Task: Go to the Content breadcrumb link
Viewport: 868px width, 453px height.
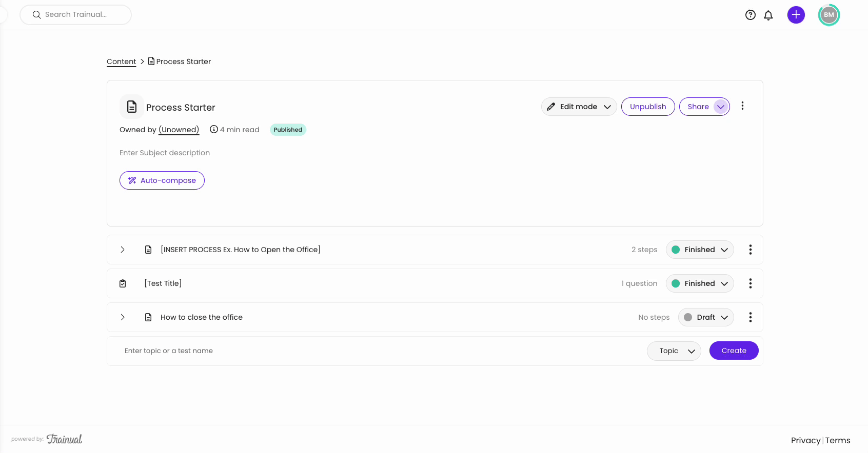Action: (122, 61)
